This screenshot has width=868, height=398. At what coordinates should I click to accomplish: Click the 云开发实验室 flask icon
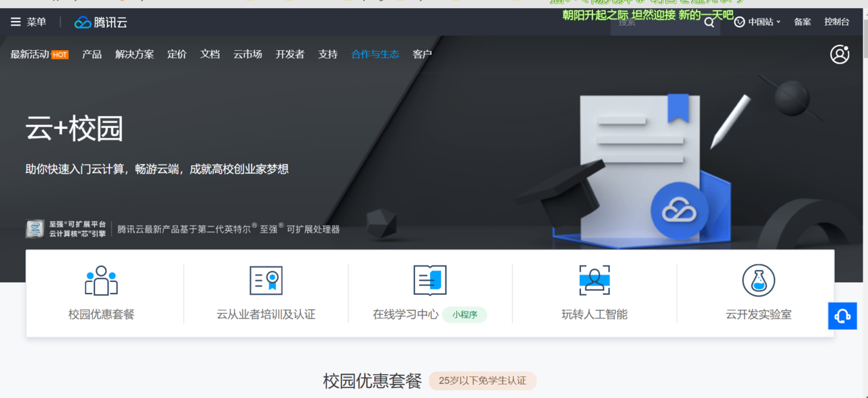(x=759, y=281)
